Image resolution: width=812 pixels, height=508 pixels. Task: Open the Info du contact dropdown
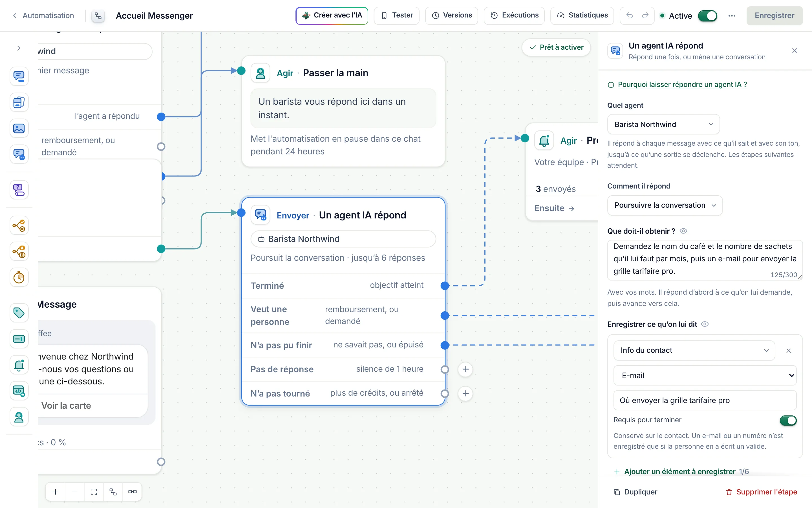tap(694, 351)
